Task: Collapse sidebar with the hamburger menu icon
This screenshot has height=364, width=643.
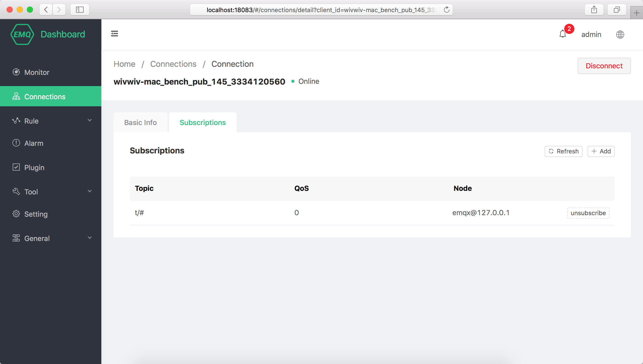Action: pos(115,34)
